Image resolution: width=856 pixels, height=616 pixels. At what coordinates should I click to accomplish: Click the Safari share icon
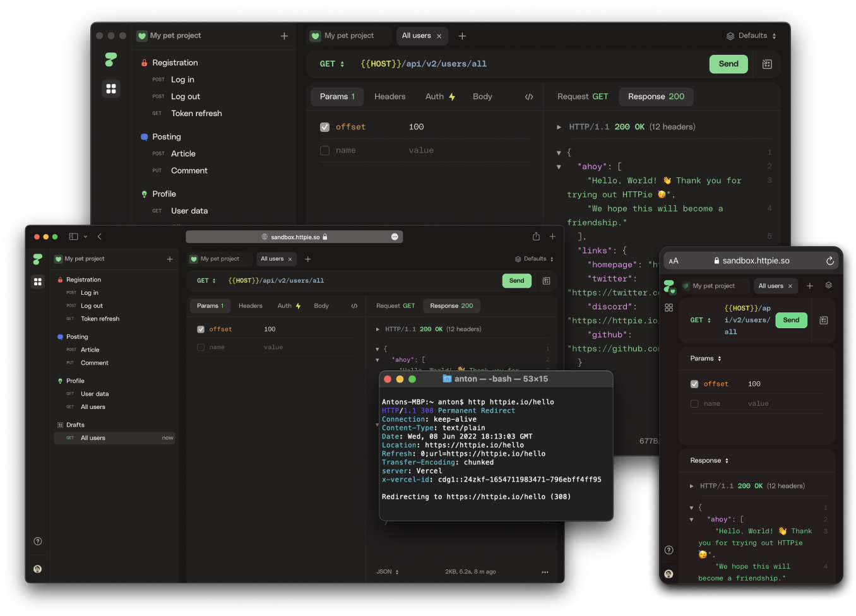536,237
